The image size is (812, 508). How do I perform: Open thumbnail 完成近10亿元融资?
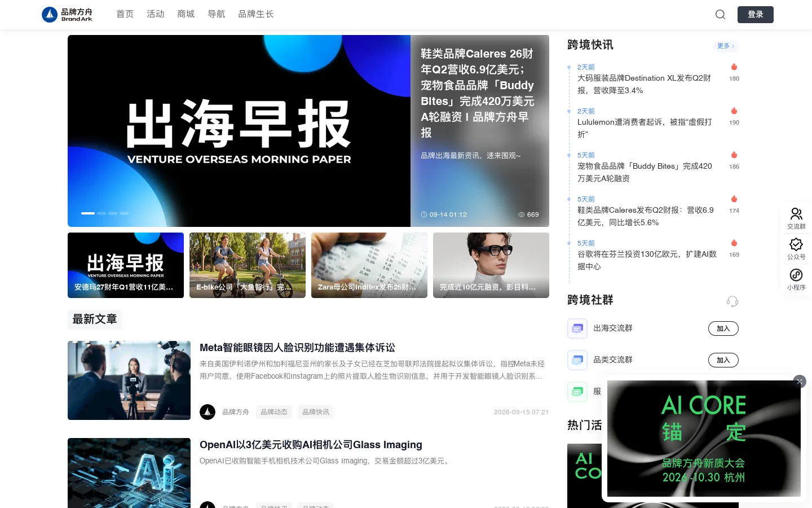tap(491, 265)
